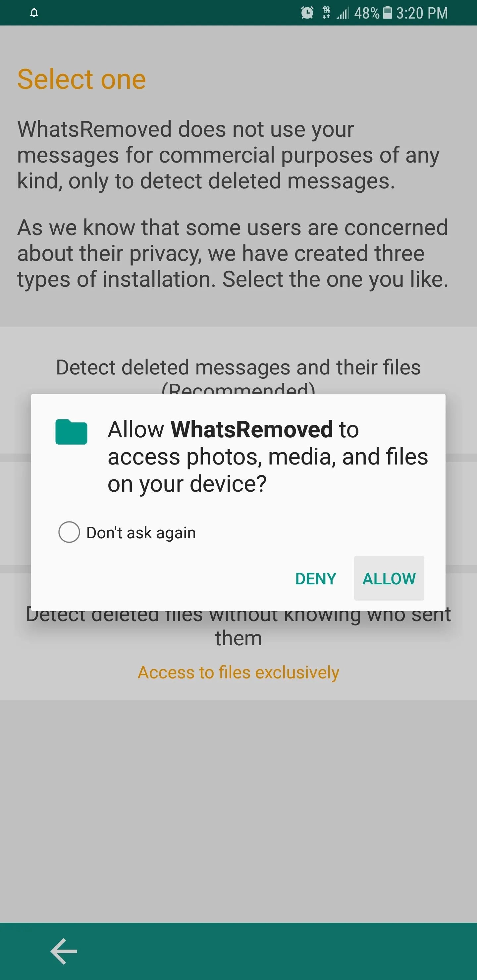Tap the "Select one" heading

[x=81, y=79]
